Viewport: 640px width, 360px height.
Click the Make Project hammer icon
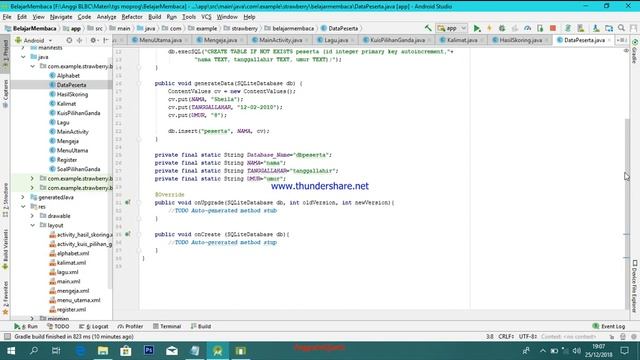tap(428, 28)
